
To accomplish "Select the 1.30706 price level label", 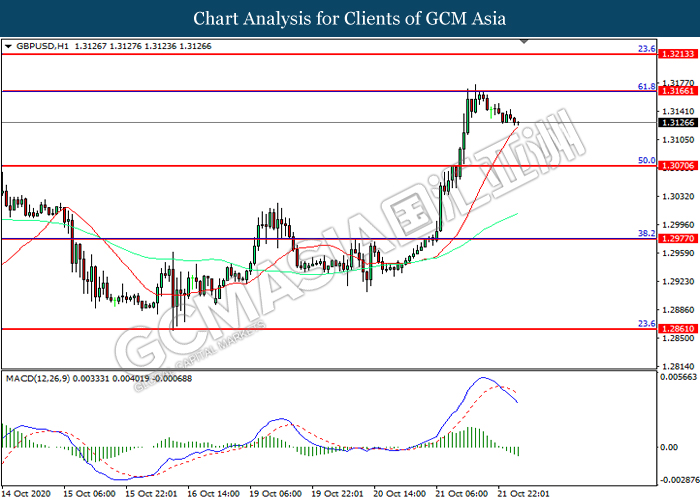I will tap(678, 166).
